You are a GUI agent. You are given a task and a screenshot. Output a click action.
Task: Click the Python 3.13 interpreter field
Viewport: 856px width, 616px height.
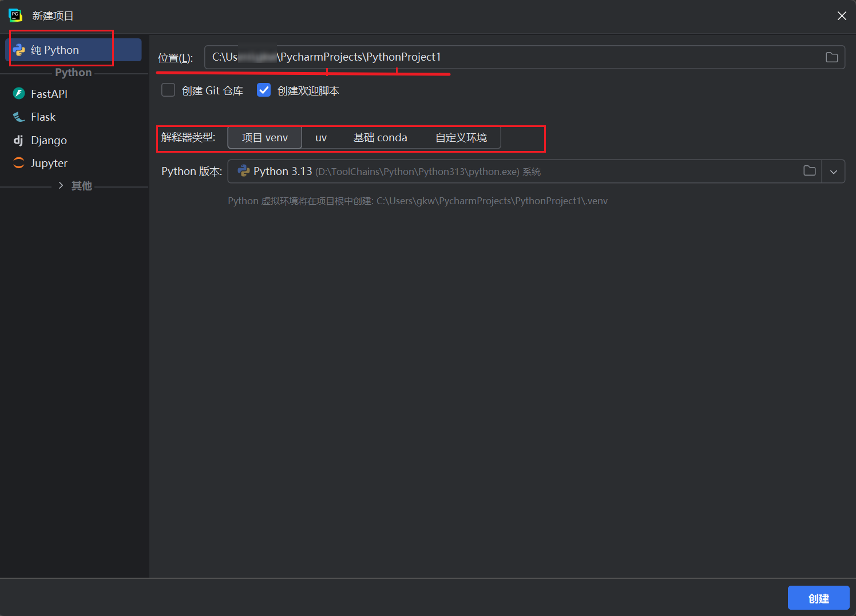(x=525, y=172)
